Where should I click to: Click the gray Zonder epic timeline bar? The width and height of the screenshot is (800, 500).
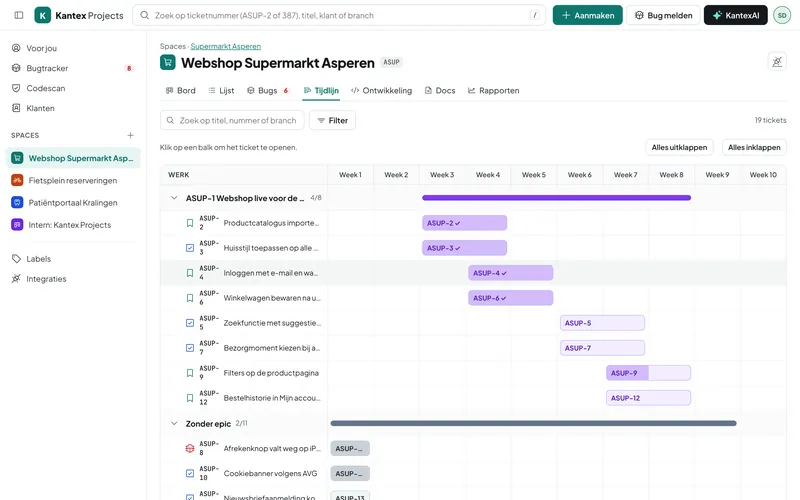[533, 423]
